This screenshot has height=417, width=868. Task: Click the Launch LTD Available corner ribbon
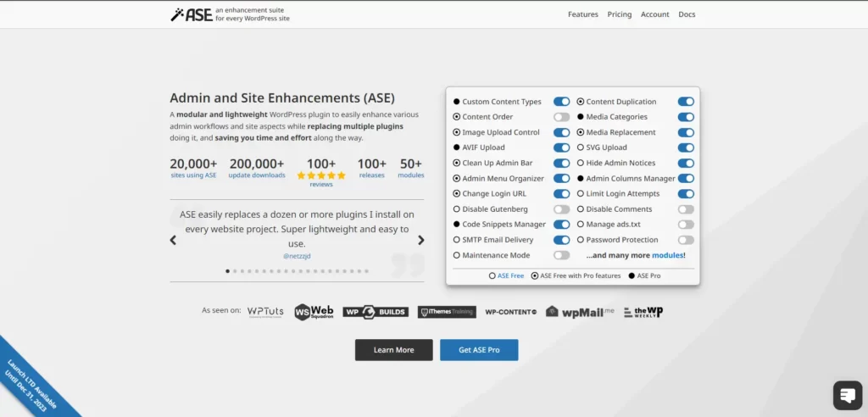click(x=32, y=383)
